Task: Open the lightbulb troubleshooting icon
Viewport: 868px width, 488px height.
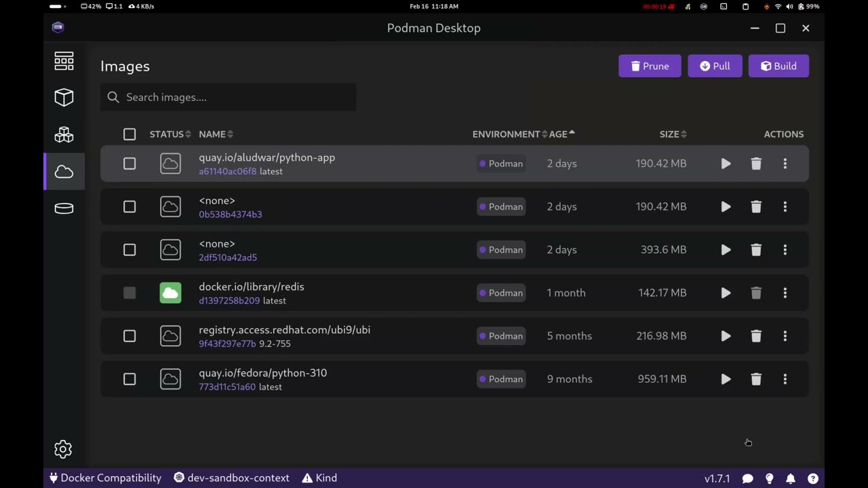Action: 769,479
